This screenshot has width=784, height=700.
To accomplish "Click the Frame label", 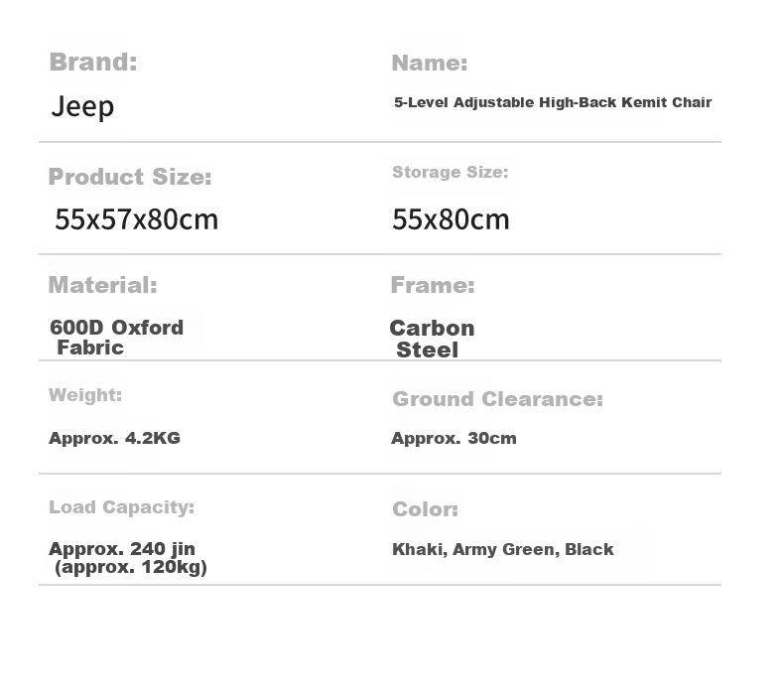I will [433, 285].
